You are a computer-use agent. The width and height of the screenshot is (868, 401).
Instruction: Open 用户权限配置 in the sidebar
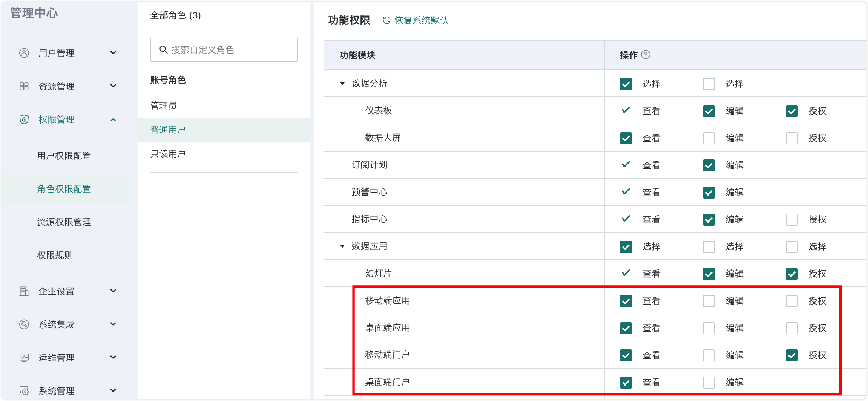tap(64, 156)
